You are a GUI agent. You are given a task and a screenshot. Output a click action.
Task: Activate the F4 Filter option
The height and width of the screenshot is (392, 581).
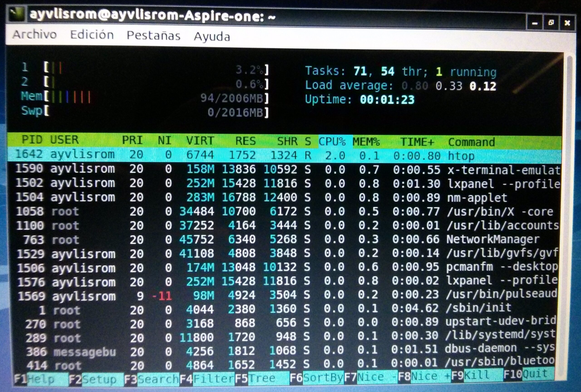click(207, 379)
